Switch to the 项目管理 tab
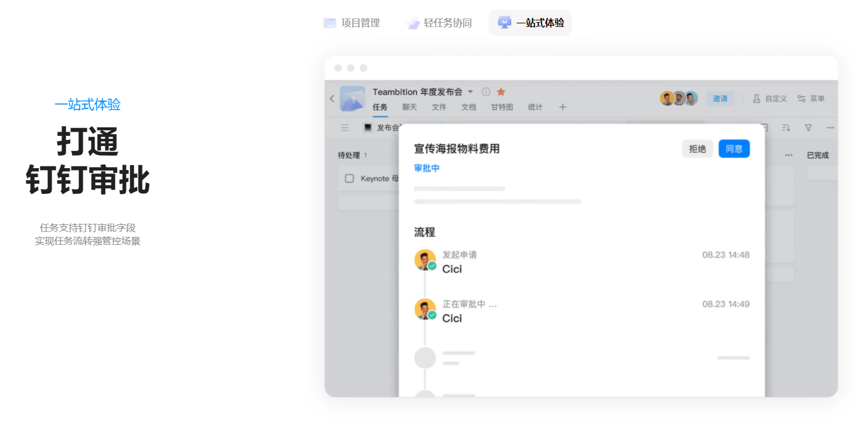 click(x=351, y=23)
